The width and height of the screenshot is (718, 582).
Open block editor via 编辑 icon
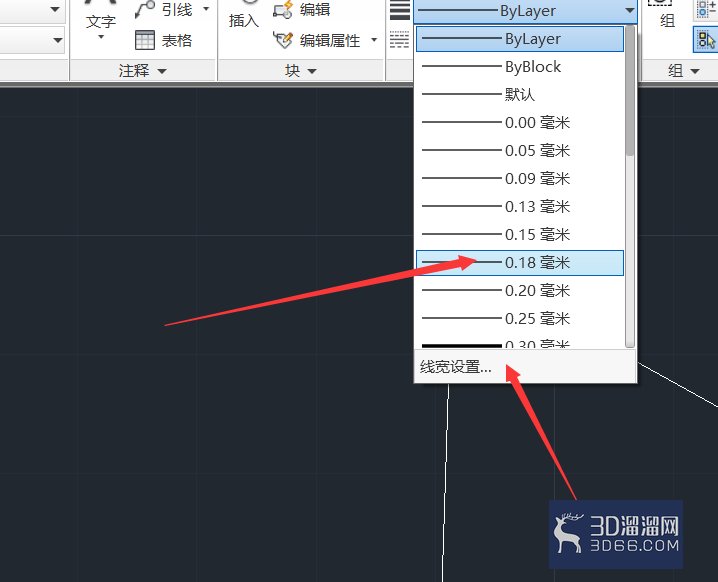(x=283, y=10)
